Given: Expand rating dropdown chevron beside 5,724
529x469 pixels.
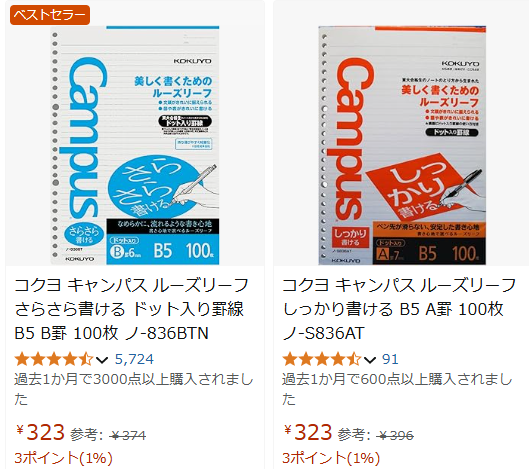Looking at the screenshot, I should [x=102, y=360].
